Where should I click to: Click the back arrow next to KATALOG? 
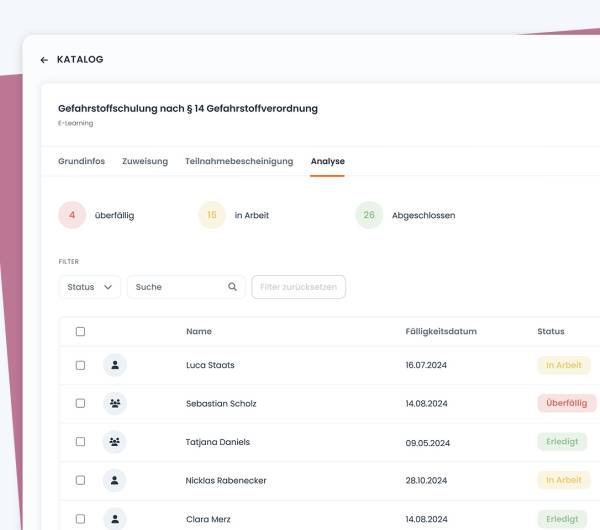coord(44,60)
